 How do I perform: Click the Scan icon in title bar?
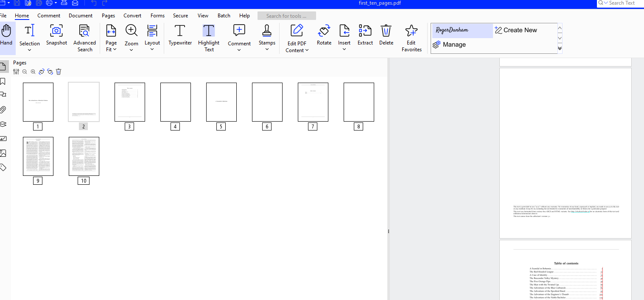(64, 3)
